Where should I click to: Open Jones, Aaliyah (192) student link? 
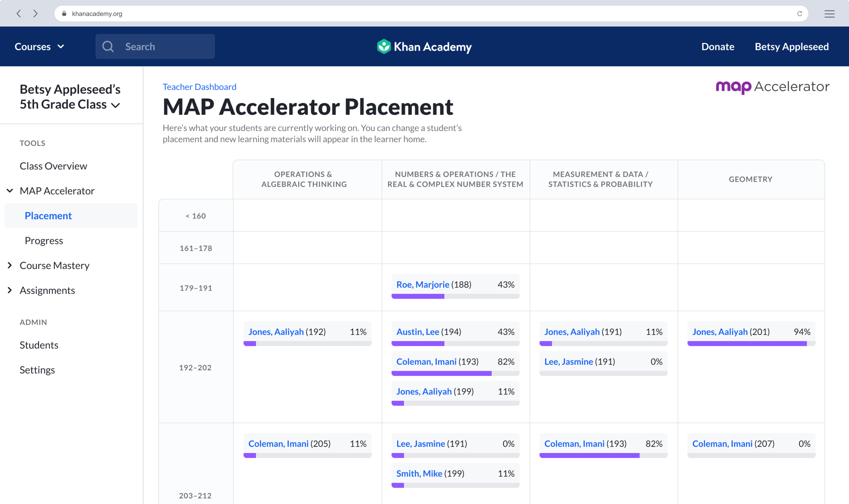pyautogui.click(x=276, y=332)
